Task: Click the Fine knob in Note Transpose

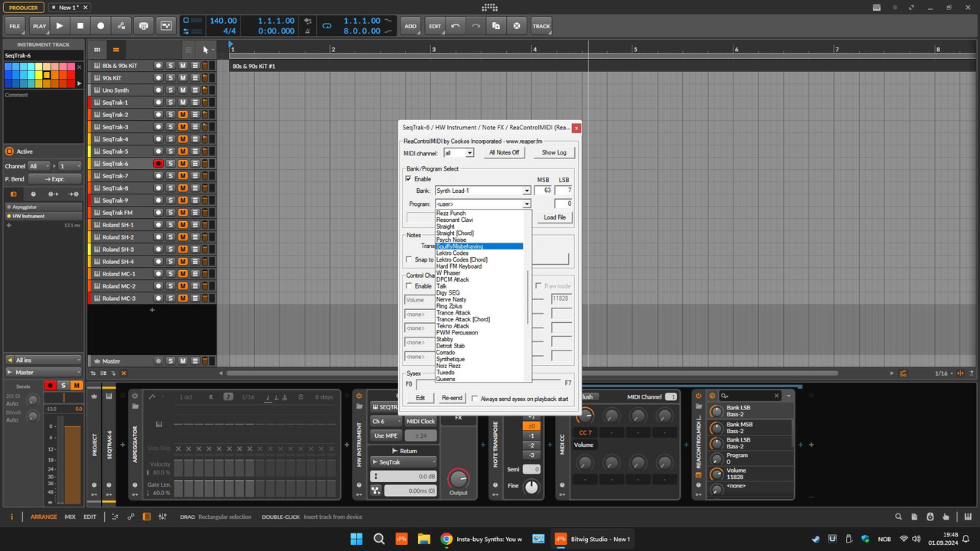Action: click(531, 486)
